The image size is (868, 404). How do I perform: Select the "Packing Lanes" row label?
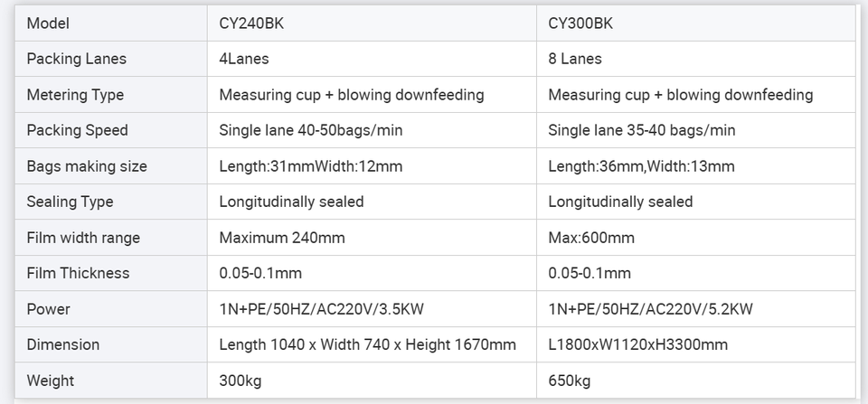(x=77, y=59)
